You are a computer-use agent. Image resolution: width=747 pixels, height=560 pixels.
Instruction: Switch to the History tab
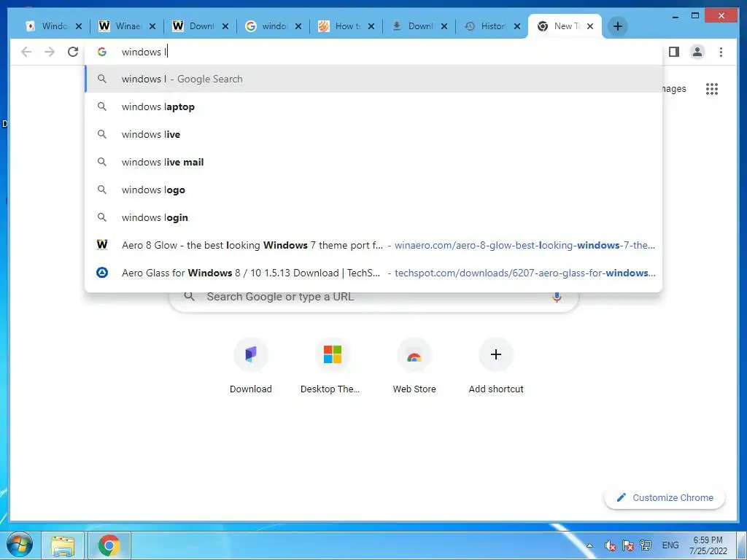point(492,26)
